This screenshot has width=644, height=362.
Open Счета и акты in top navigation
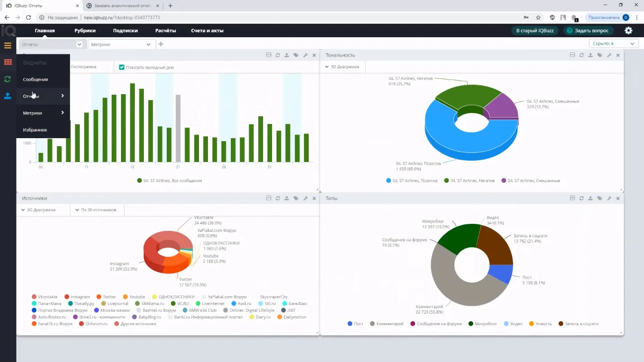pos(207,31)
